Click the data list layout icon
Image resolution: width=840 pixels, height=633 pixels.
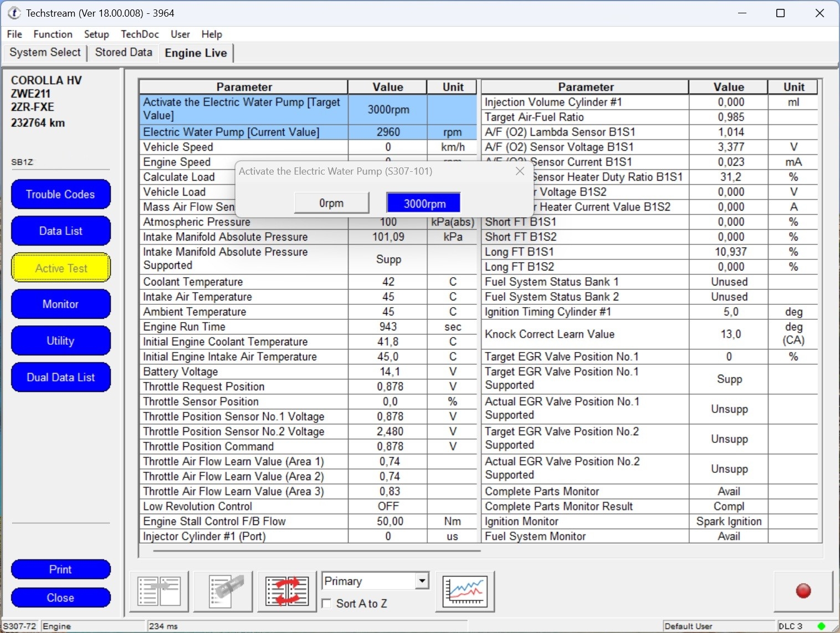[x=159, y=592]
